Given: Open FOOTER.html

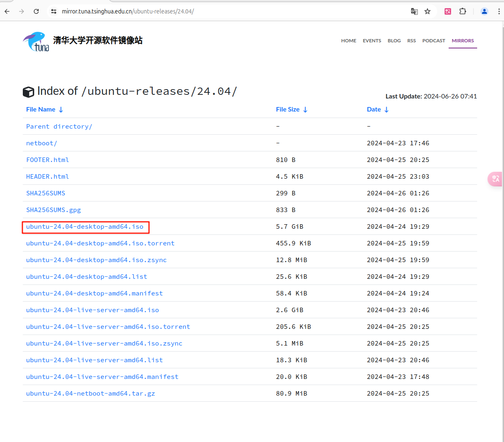Looking at the screenshot, I should click(48, 160).
